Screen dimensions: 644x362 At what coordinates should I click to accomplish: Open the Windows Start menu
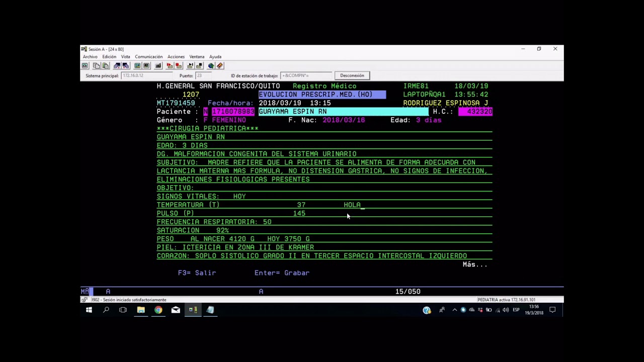tap(89, 310)
